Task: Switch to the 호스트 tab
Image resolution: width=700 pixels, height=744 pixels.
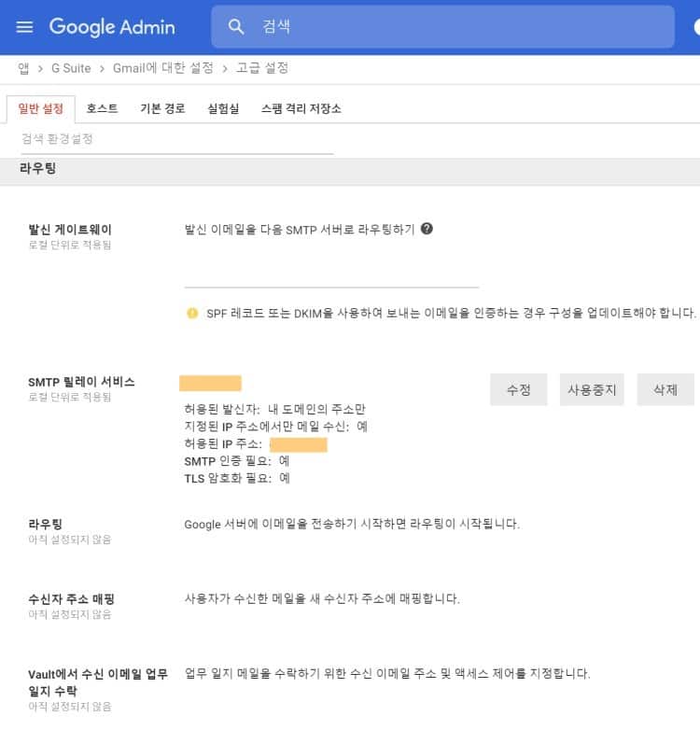Action: coord(102,108)
